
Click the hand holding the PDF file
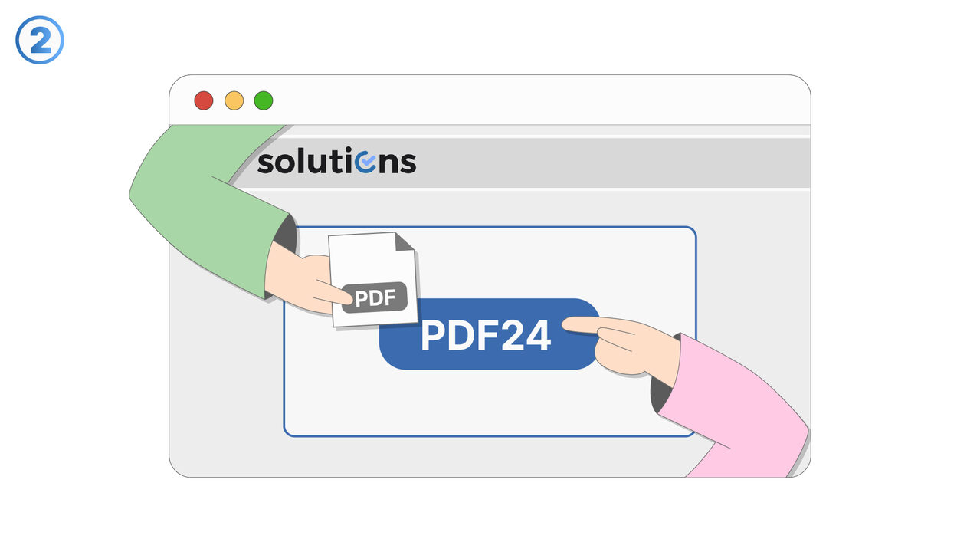(x=303, y=284)
